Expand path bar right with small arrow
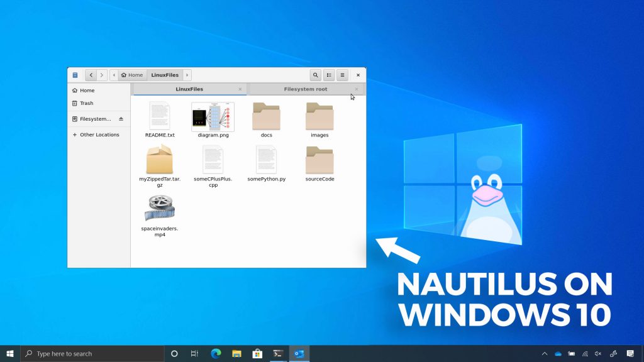 pos(187,75)
